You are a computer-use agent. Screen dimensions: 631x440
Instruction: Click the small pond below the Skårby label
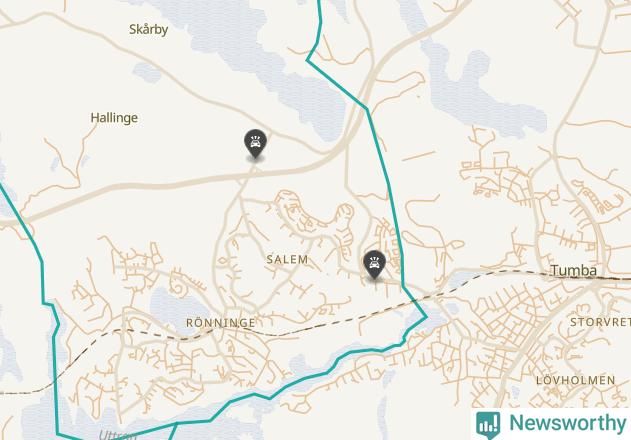click(x=146, y=72)
